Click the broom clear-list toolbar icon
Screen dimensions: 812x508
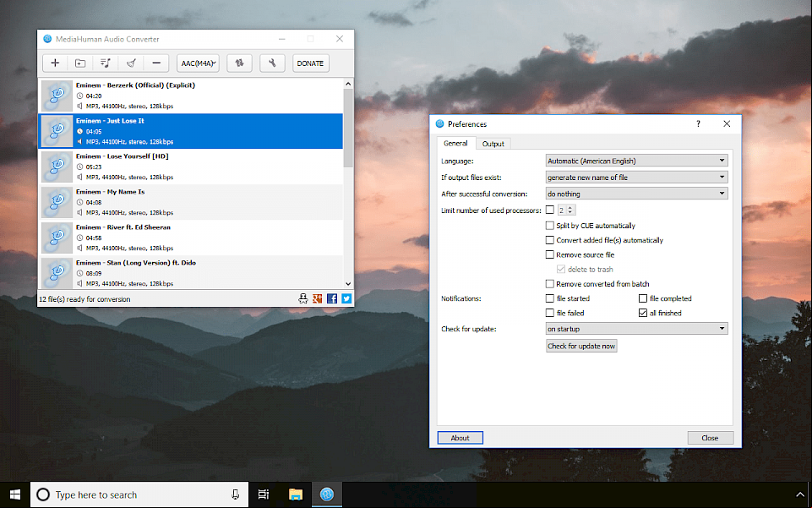click(131, 63)
